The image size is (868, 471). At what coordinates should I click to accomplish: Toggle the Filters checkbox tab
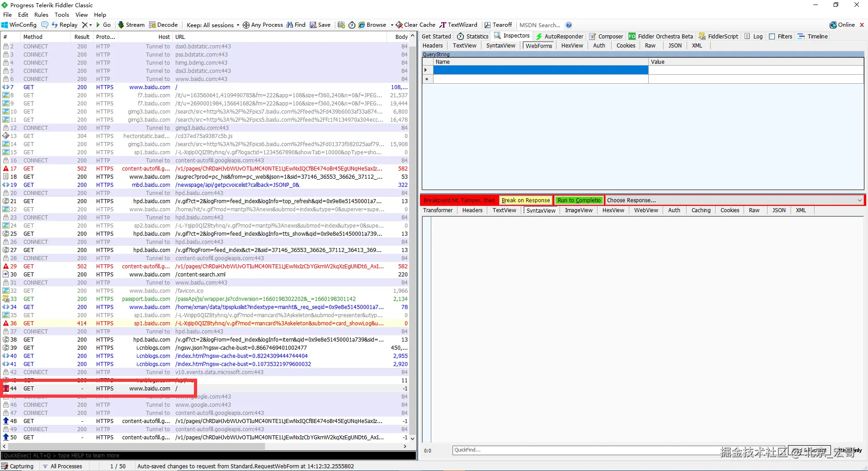pyautogui.click(x=780, y=36)
